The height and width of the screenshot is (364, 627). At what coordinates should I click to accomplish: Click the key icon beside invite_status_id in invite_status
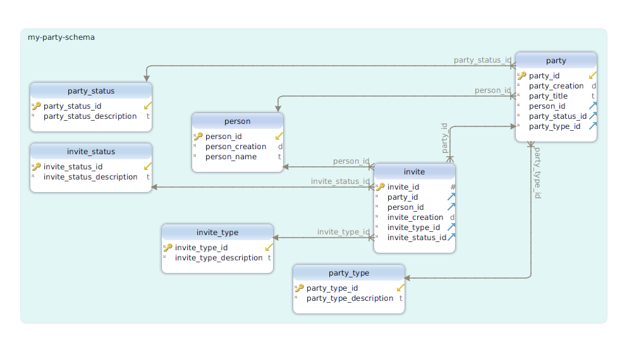37,166
